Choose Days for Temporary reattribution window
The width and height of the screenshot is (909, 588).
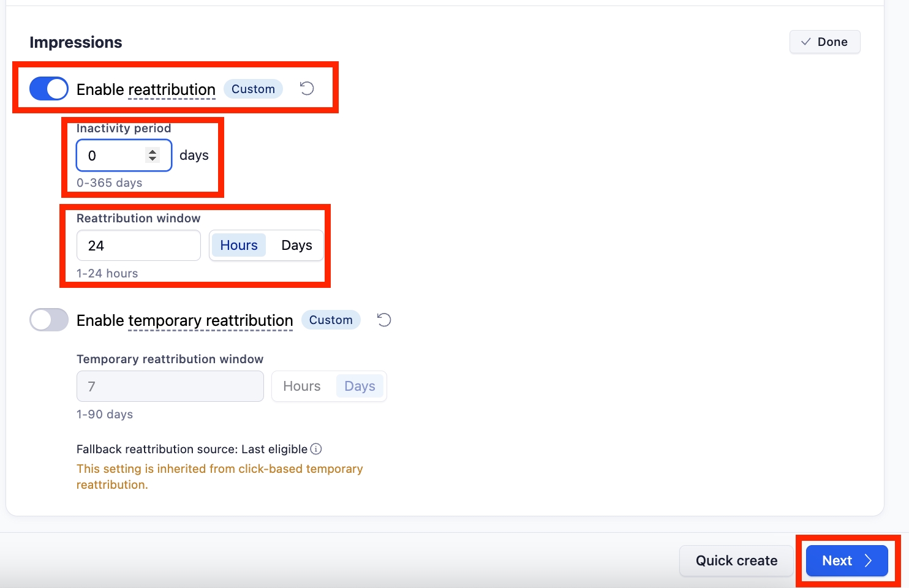pos(360,386)
